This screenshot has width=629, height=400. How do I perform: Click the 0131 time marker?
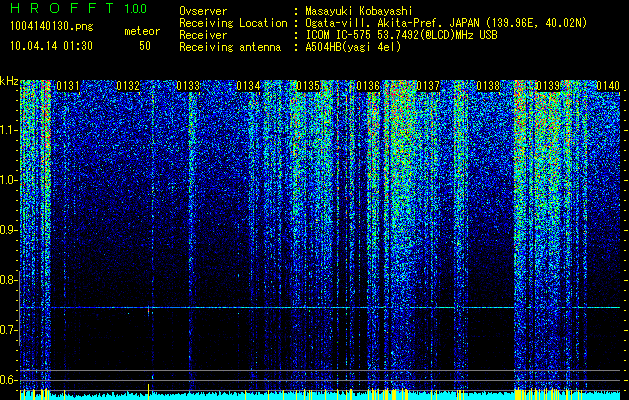tap(68, 86)
